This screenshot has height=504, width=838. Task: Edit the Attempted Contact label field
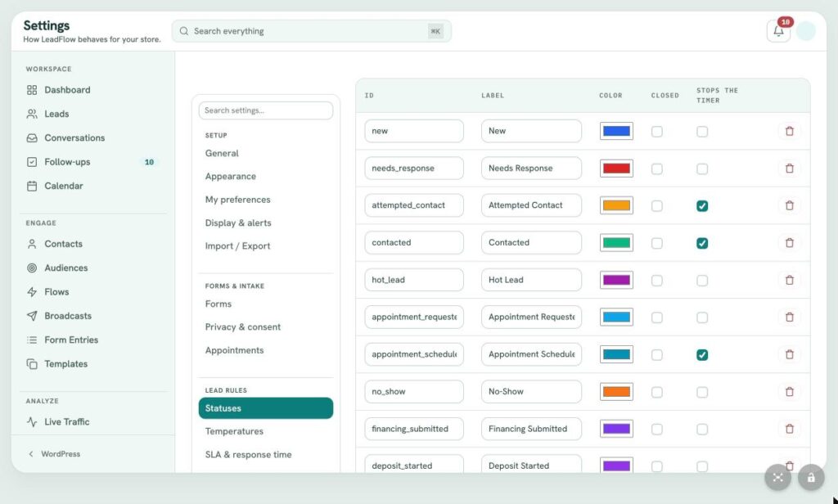click(531, 205)
